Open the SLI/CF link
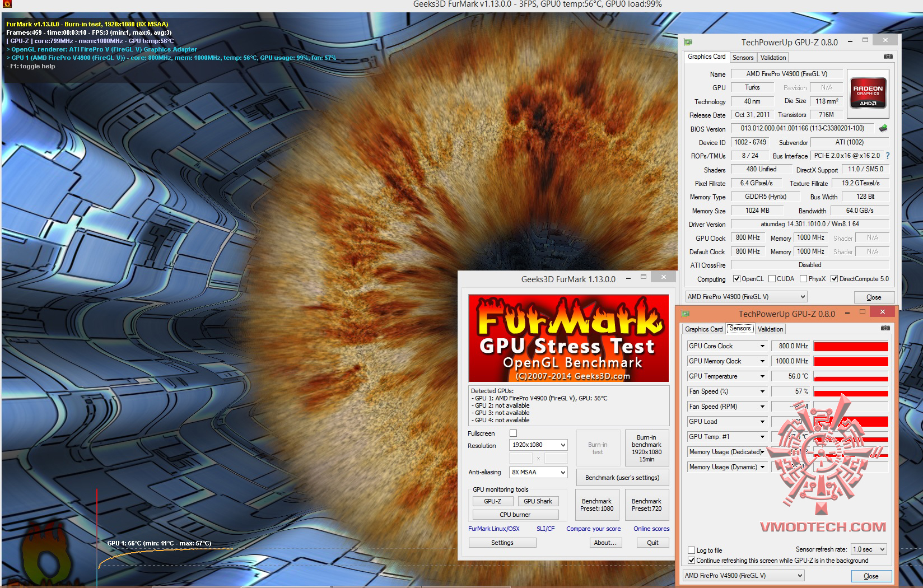 coord(546,529)
